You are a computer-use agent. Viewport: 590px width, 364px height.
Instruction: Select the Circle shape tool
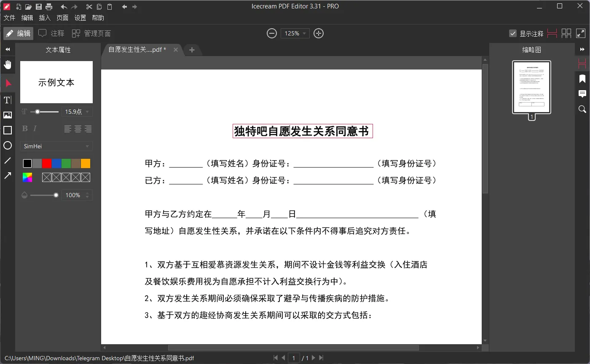click(x=8, y=145)
